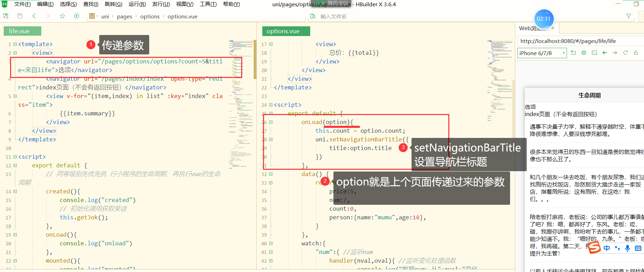This screenshot has width=644, height=272.
Task: Click the options.vue breadcrumb segment
Action: [x=183, y=16]
